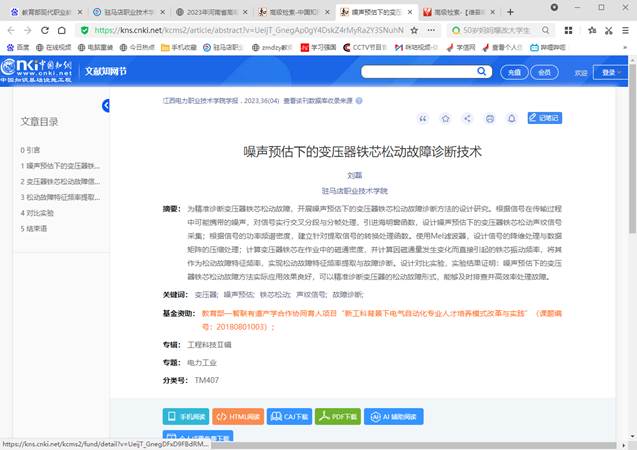Switch to the last 高级检索 tab

coord(459,12)
